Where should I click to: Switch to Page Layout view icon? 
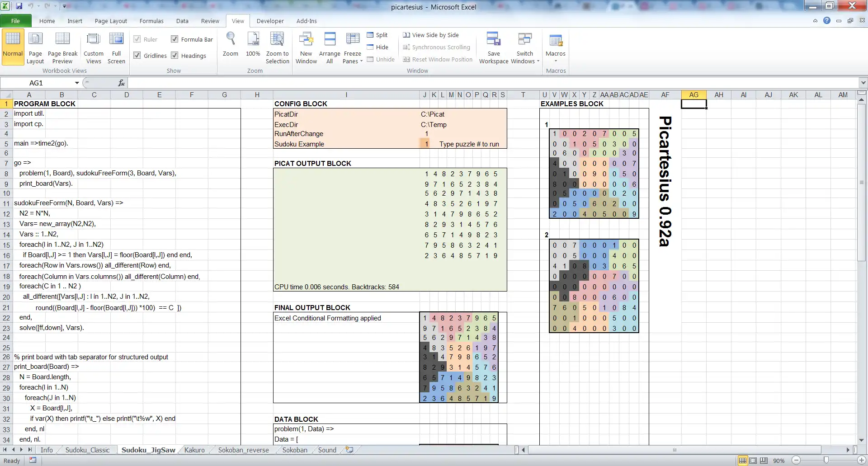click(x=35, y=47)
